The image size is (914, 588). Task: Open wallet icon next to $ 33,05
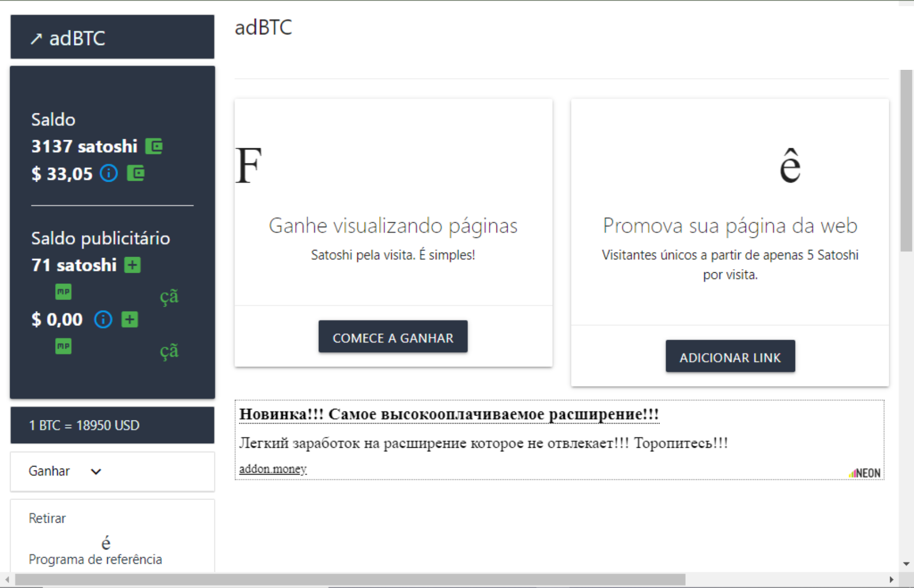[136, 174]
